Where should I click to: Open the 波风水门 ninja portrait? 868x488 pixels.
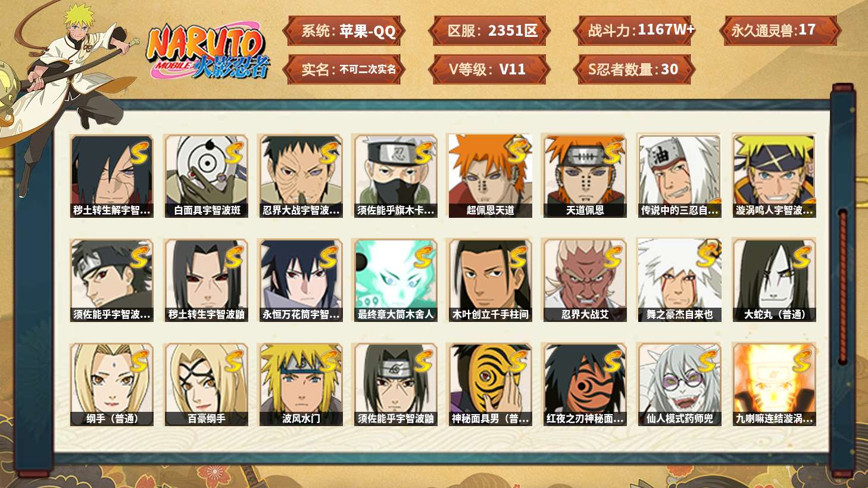301,384
